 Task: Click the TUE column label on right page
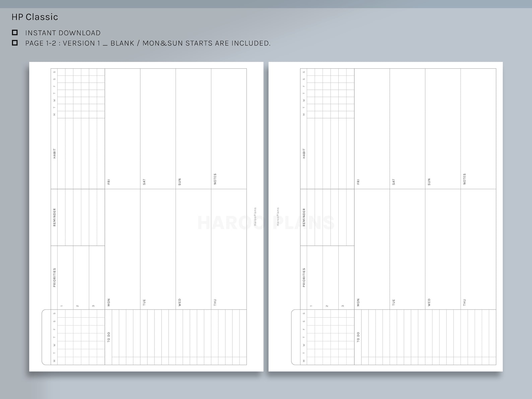pyautogui.click(x=394, y=303)
